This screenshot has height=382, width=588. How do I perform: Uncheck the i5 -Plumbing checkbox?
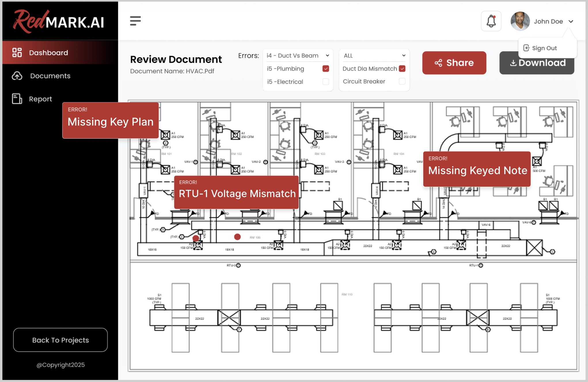pyautogui.click(x=326, y=68)
